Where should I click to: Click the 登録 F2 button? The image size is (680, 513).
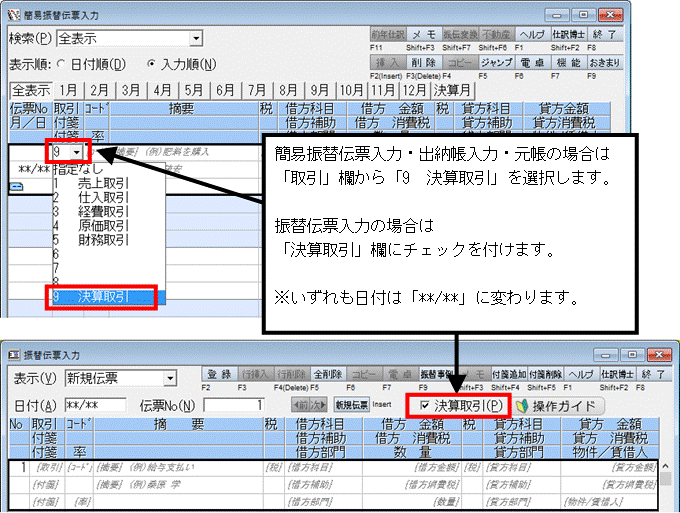(x=220, y=374)
